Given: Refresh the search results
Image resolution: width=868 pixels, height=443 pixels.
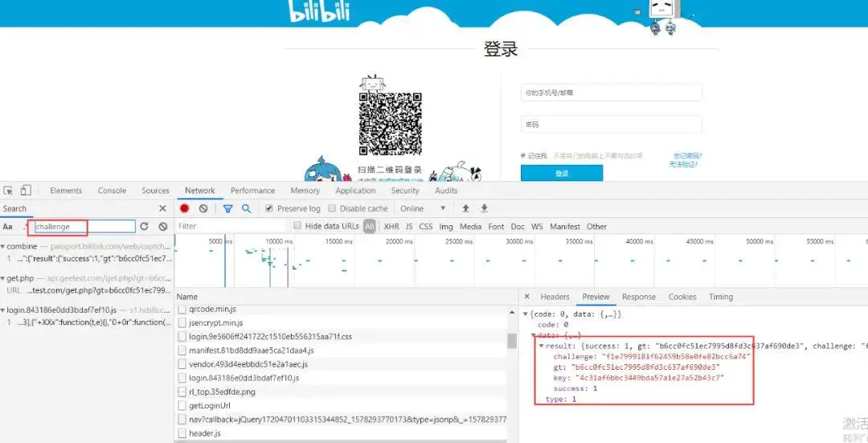Looking at the screenshot, I should [x=145, y=226].
